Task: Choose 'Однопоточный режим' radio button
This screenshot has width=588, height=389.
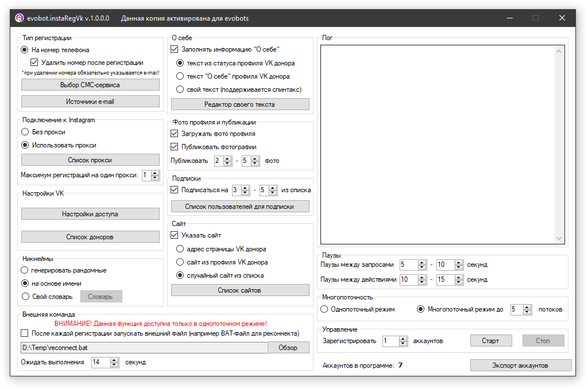Action: pos(325,309)
